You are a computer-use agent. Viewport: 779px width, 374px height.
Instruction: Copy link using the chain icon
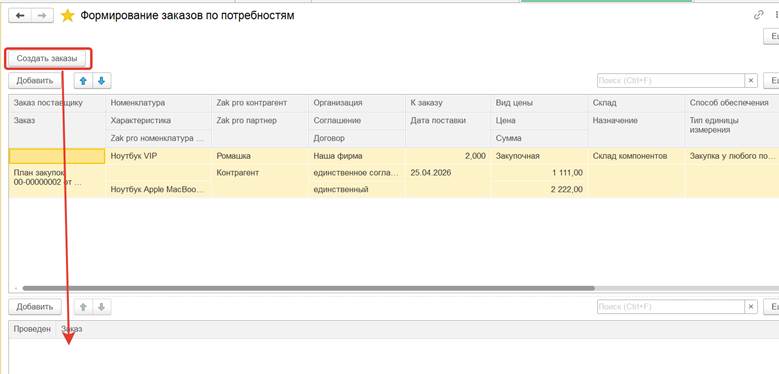point(758,15)
